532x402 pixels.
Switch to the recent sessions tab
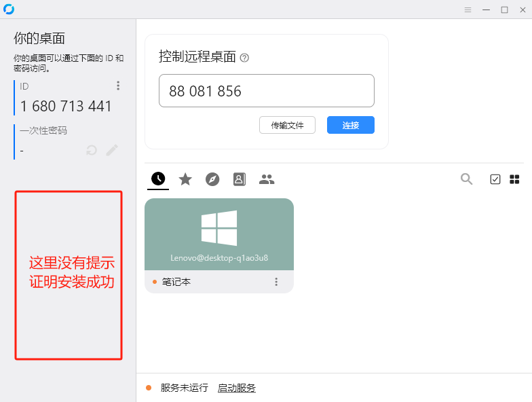click(x=158, y=179)
